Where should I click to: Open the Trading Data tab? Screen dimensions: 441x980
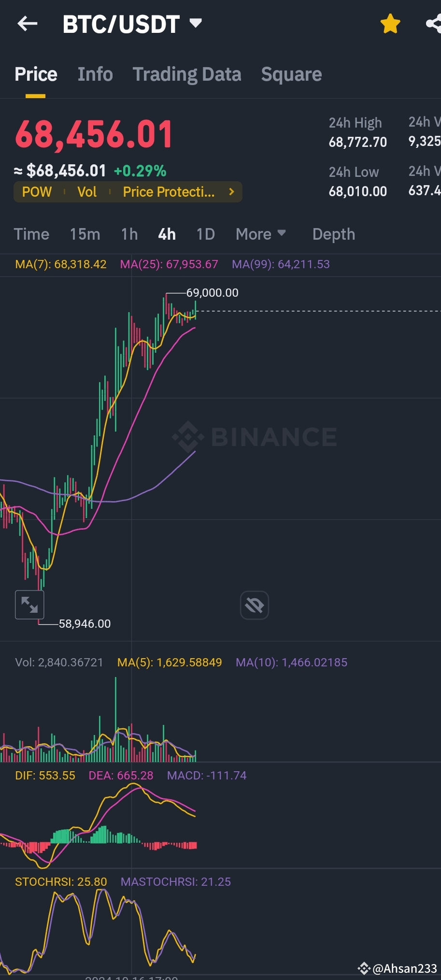pyautogui.click(x=187, y=74)
